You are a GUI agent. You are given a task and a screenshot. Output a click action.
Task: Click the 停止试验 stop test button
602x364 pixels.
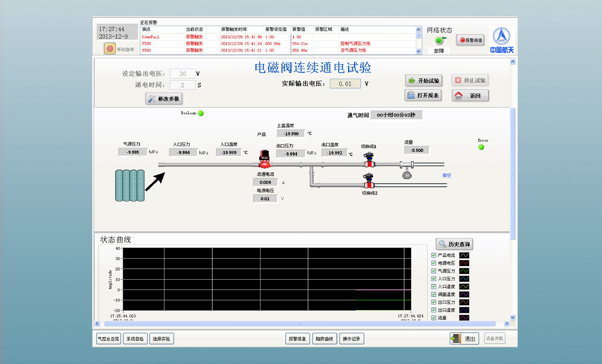pyautogui.click(x=470, y=81)
